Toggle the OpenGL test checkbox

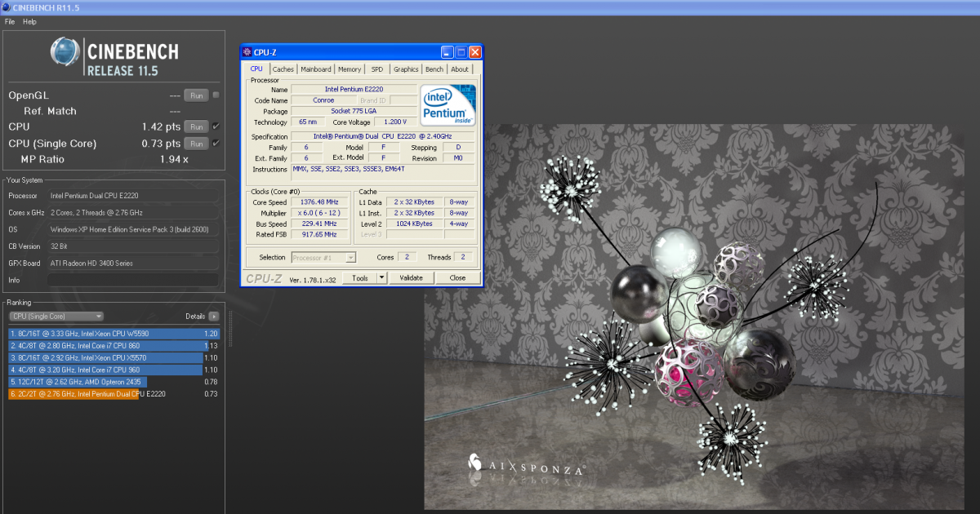[216, 95]
